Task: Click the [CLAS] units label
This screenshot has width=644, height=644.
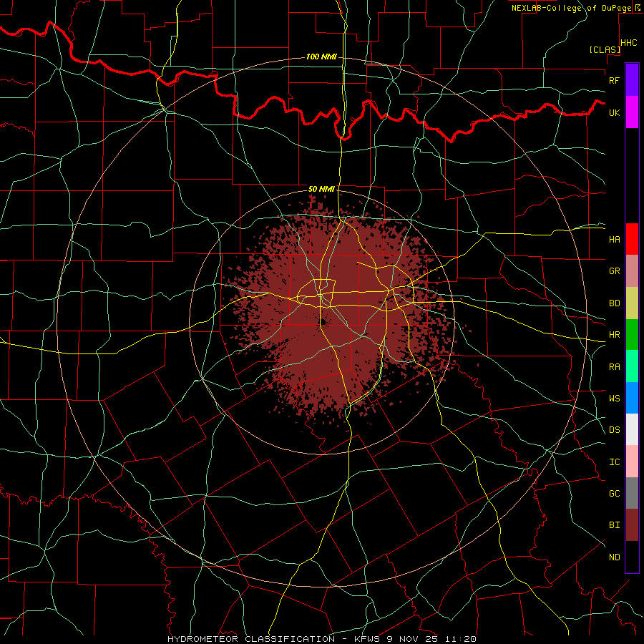Action: pyautogui.click(x=605, y=49)
